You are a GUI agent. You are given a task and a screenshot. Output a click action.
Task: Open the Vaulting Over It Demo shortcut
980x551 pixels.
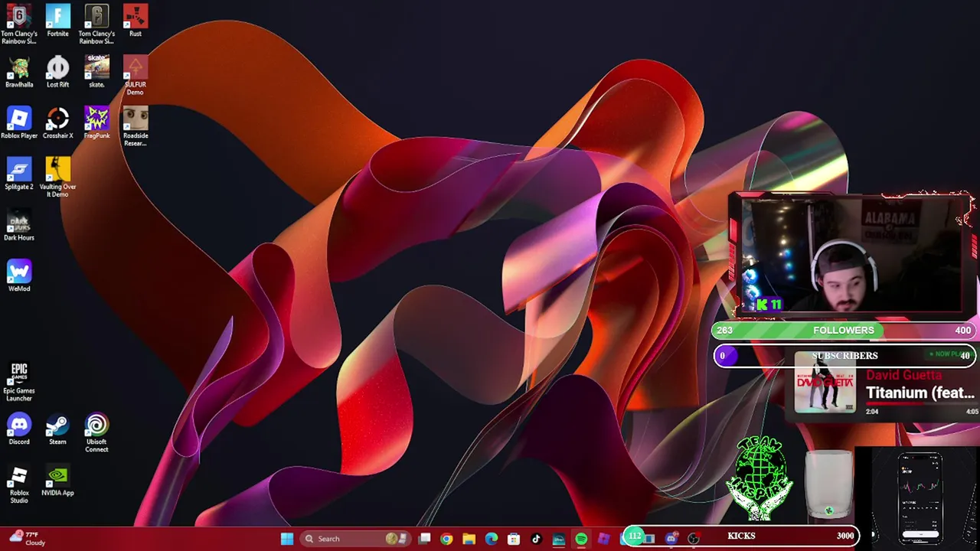(x=57, y=178)
